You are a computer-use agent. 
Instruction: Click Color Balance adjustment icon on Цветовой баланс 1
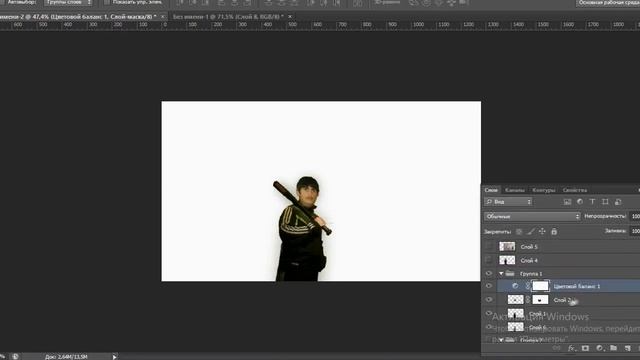[515, 286]
